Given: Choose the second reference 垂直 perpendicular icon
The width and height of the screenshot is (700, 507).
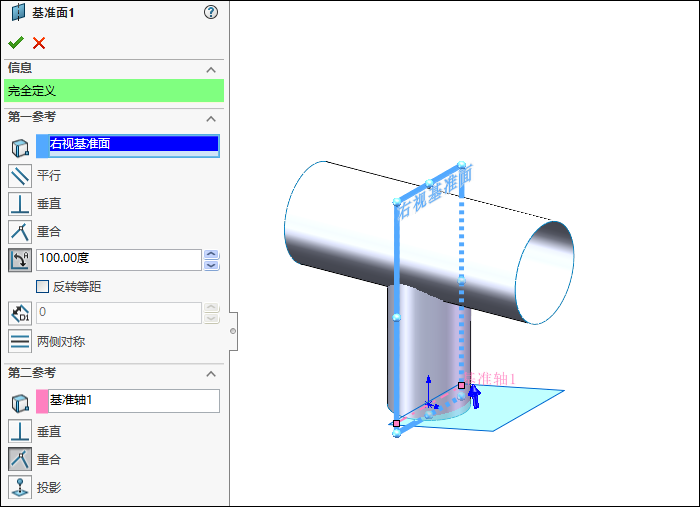Looking at the screenshot, I should coord(20,431).
